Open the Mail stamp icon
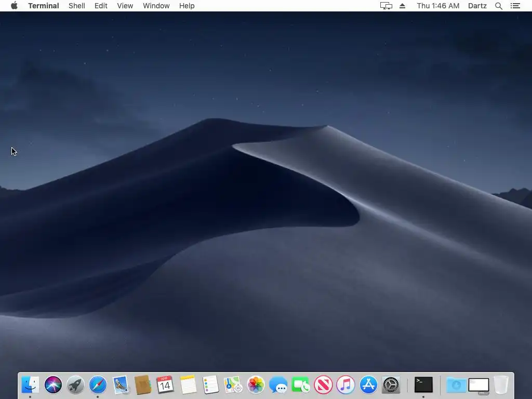532x399 pixels. pos(121,385)
